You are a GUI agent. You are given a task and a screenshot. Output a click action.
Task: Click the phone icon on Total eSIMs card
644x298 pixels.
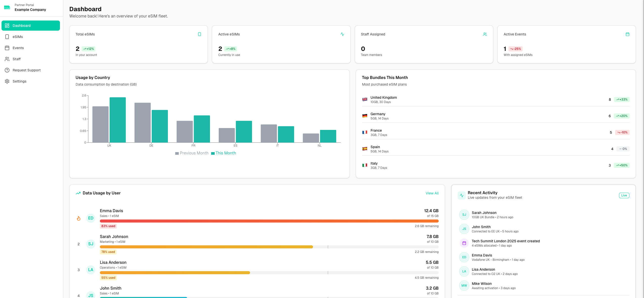(199, 34)
